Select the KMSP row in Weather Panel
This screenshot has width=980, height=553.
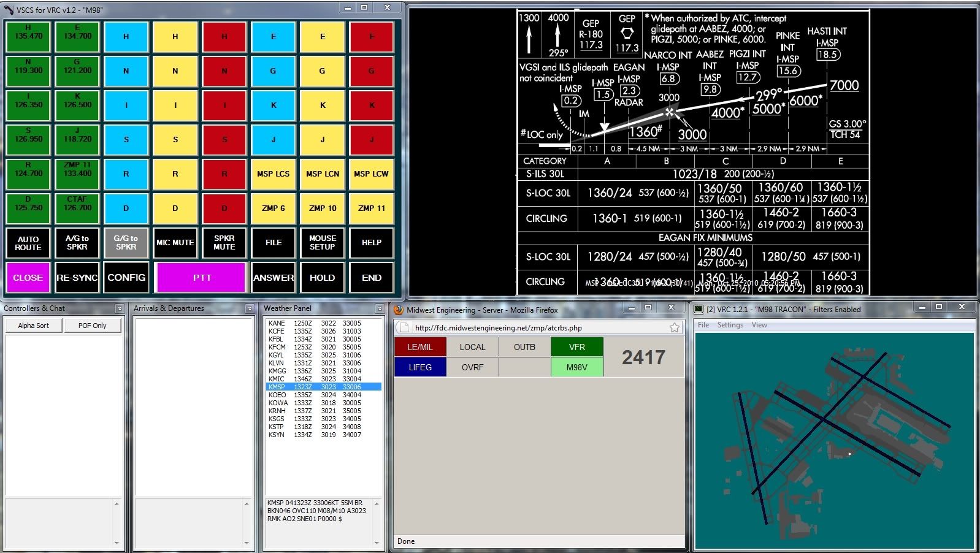(324, 387)
